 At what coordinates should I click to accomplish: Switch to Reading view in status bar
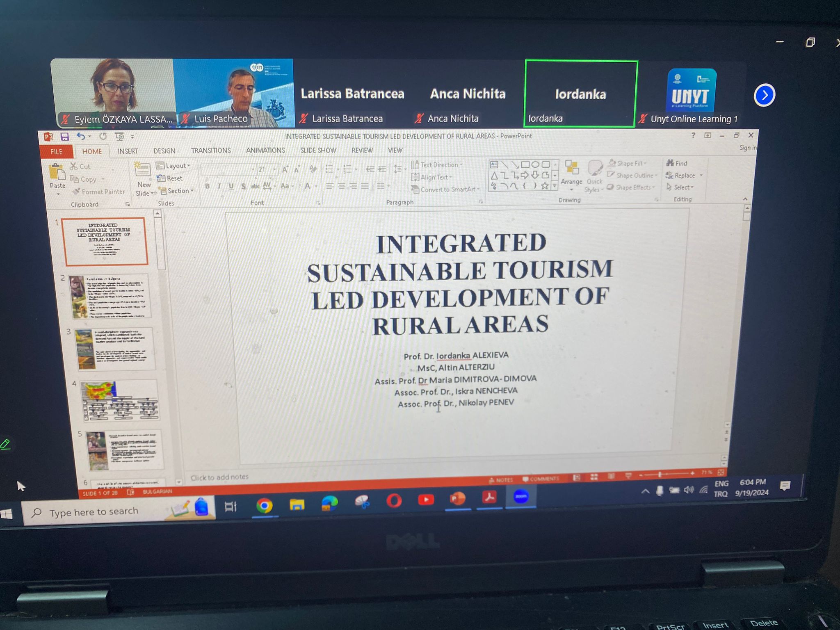click(x=611, y=476)
